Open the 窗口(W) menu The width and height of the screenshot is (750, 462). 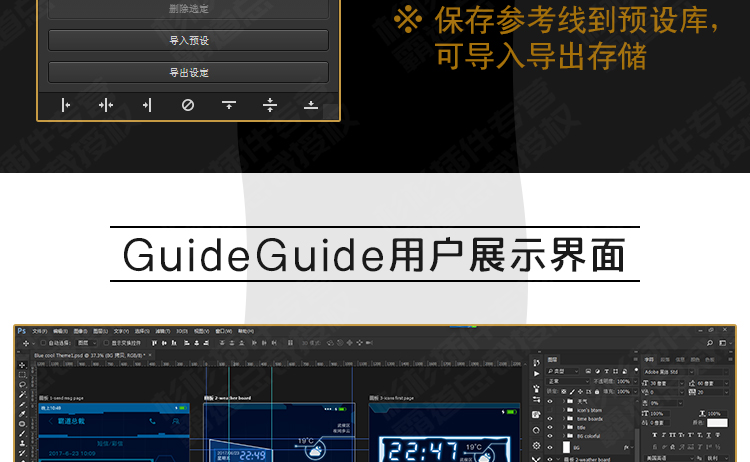[x=223, y=331]
